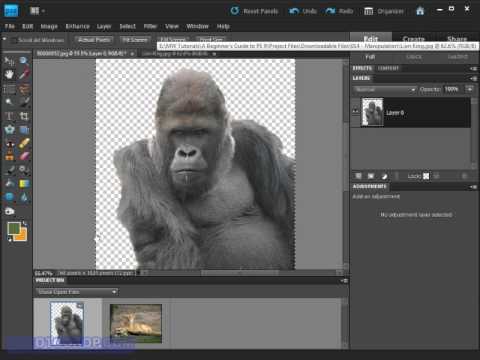
Task: Select the Shape tool
Action: [x=9, y=197]
